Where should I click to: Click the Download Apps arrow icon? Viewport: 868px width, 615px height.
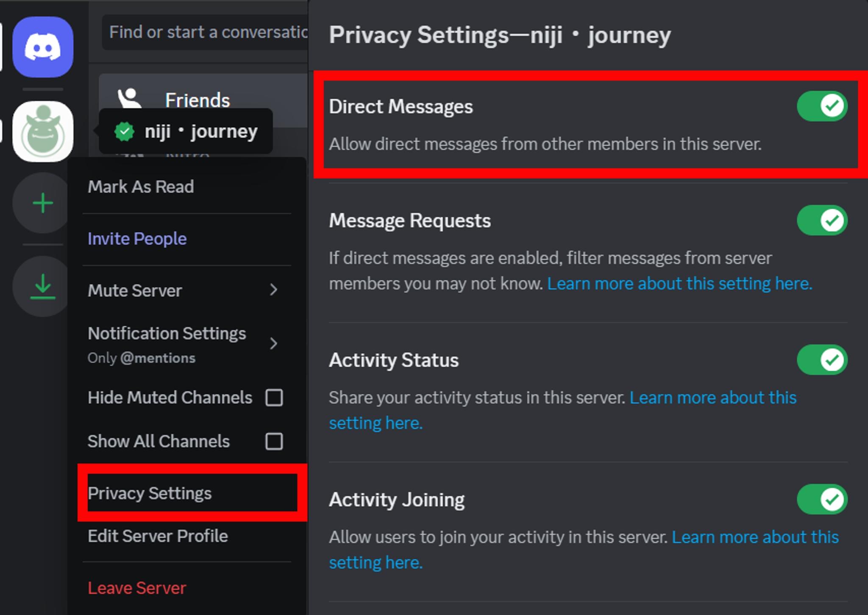[42, 286]
